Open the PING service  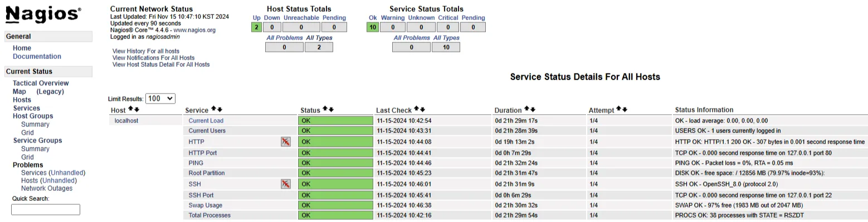tap(196, 163)
